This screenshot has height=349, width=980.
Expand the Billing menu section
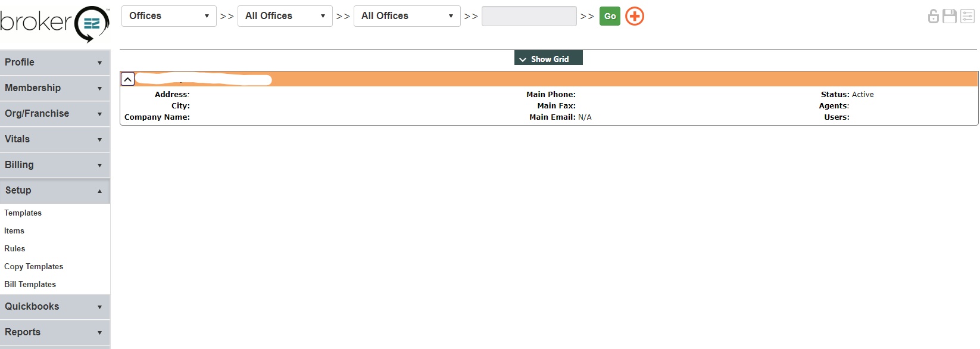(x=55, y=165)
